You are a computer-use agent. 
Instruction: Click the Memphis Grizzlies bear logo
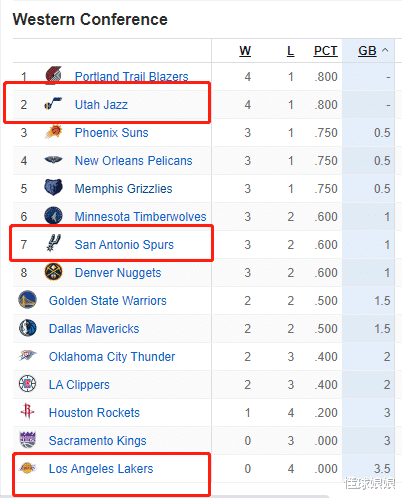pyautogui.click(x=53, y=187)
